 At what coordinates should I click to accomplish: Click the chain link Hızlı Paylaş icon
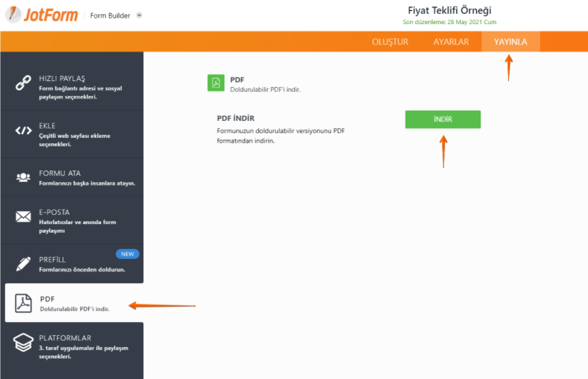click(x=24, y=83)
